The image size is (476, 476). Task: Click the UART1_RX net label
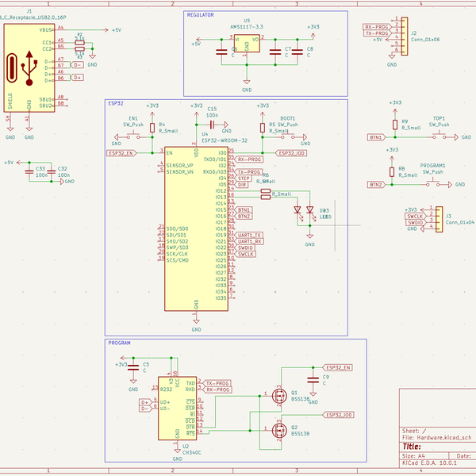(249, 241)
